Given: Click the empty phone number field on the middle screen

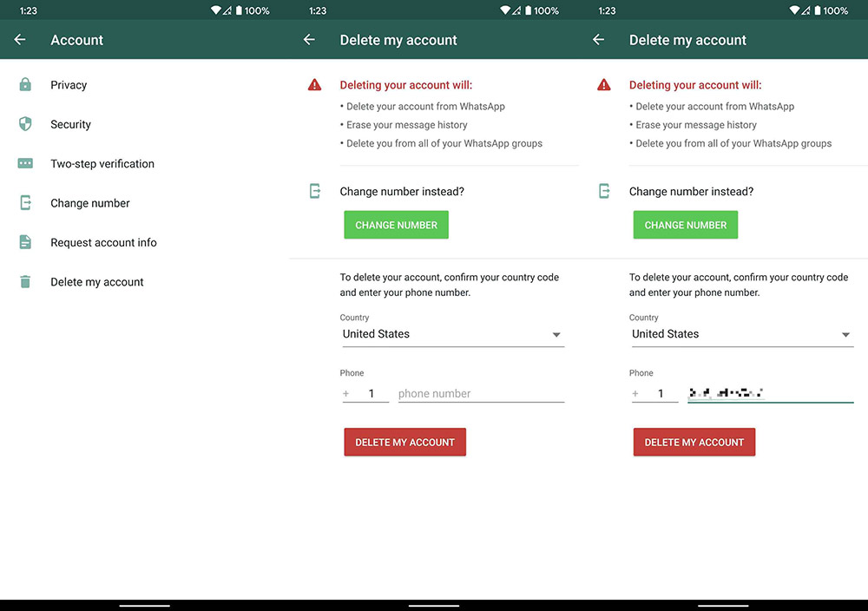Looking at the screenshot, I should [x=481, y=394].
